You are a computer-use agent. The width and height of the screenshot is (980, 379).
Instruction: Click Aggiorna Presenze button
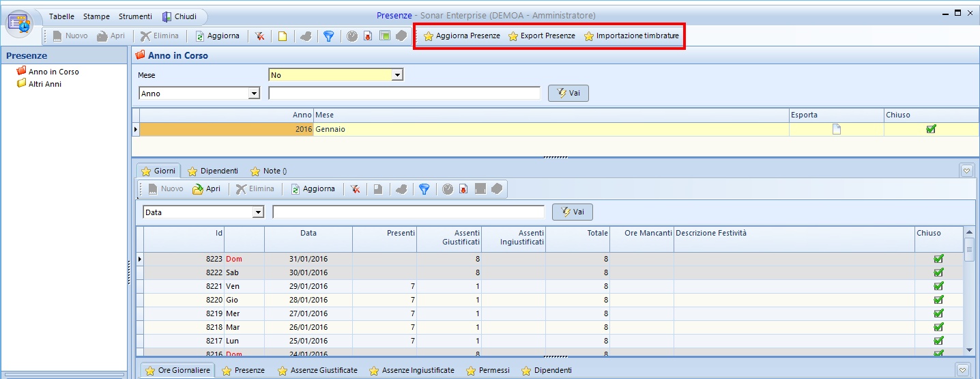(x=461, y=36)
